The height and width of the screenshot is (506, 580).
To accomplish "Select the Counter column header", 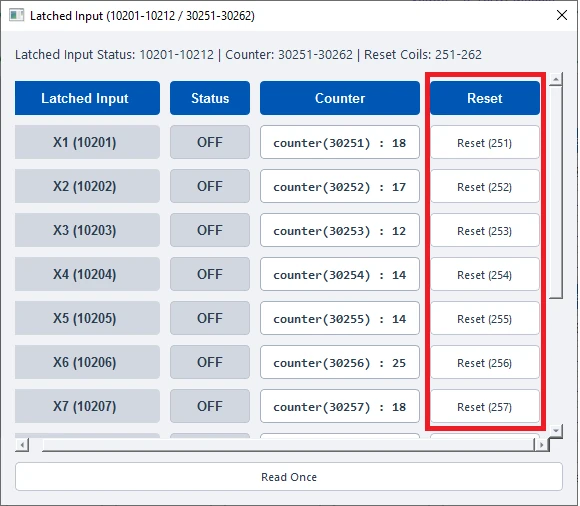I will (340, 98).
